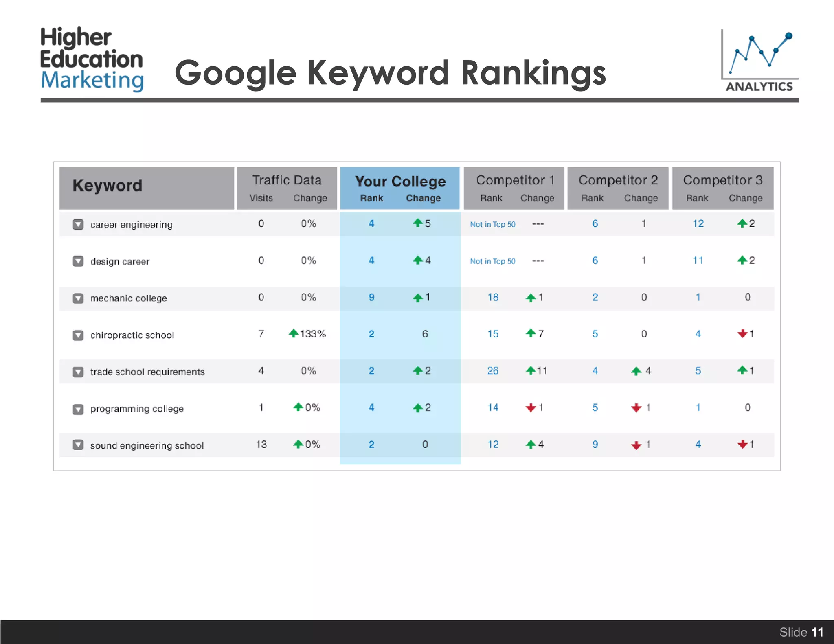Click the green traffic arrow for sound engineering school

point(298,444)
